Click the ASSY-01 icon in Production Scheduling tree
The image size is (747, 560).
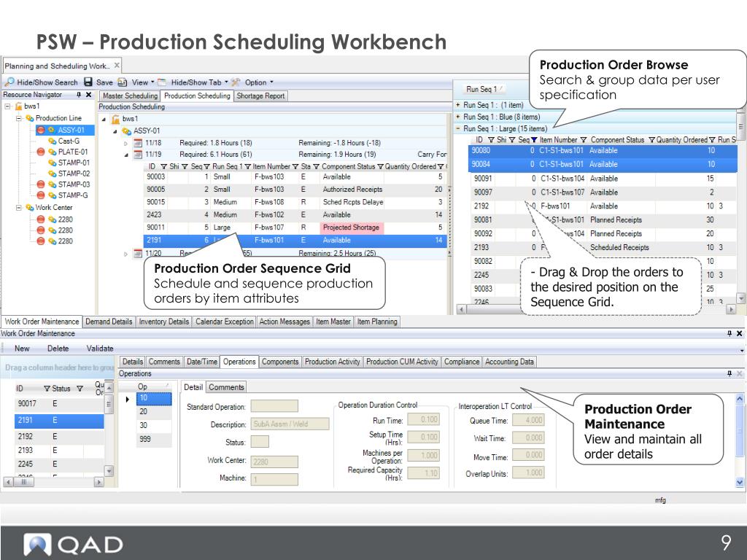pyautogui.click(x=126, y=131)
